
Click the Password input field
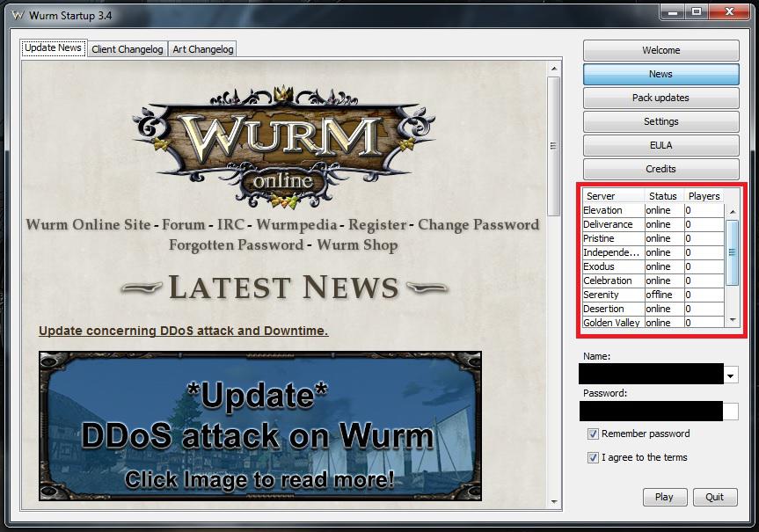pos(659,411)
